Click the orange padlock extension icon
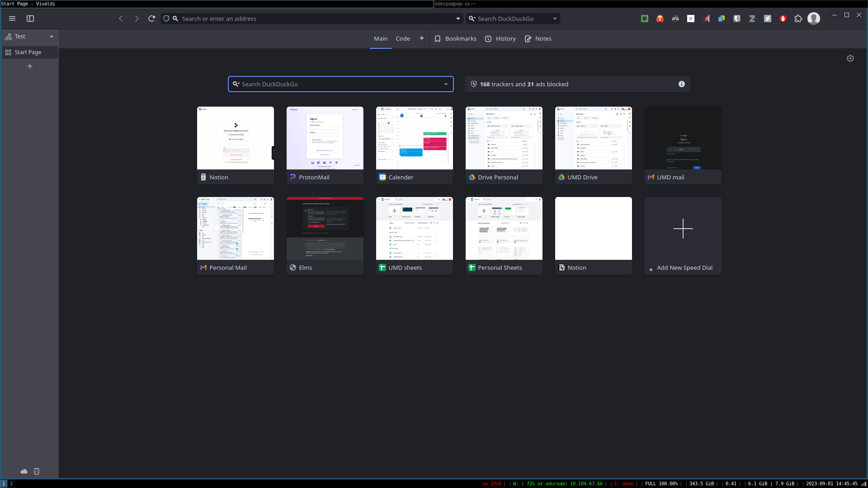Image resolution: width=868 pixels, height=488 pixels. tap(660, 19)
